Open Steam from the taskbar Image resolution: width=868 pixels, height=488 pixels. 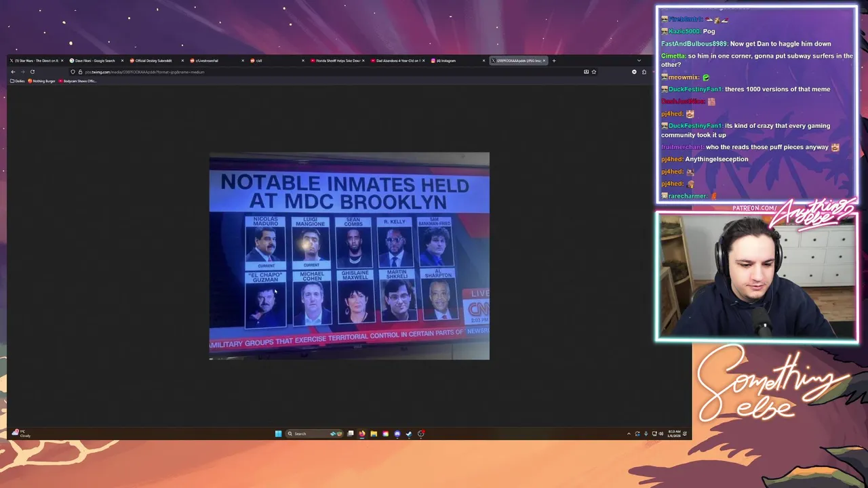(x=409, y=434)
